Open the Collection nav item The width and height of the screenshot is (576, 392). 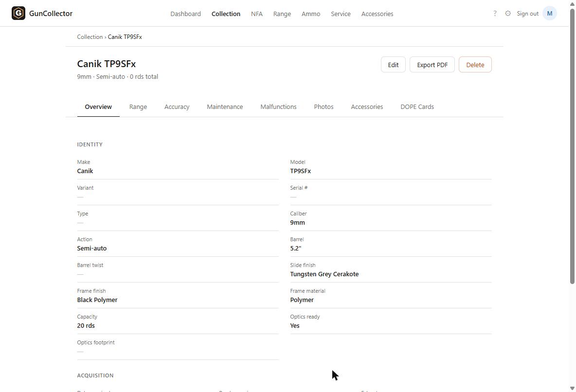pyautogui.click(x=226, y=14)
